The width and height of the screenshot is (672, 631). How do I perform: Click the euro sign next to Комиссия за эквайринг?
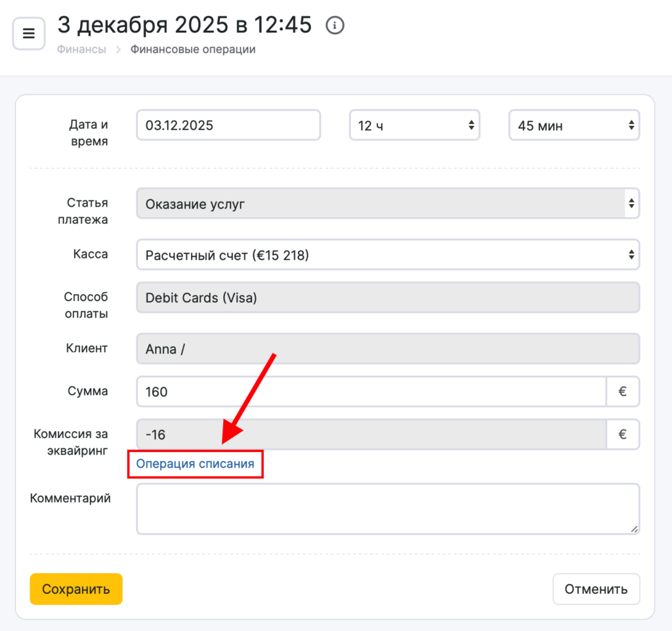pos(622,434)
